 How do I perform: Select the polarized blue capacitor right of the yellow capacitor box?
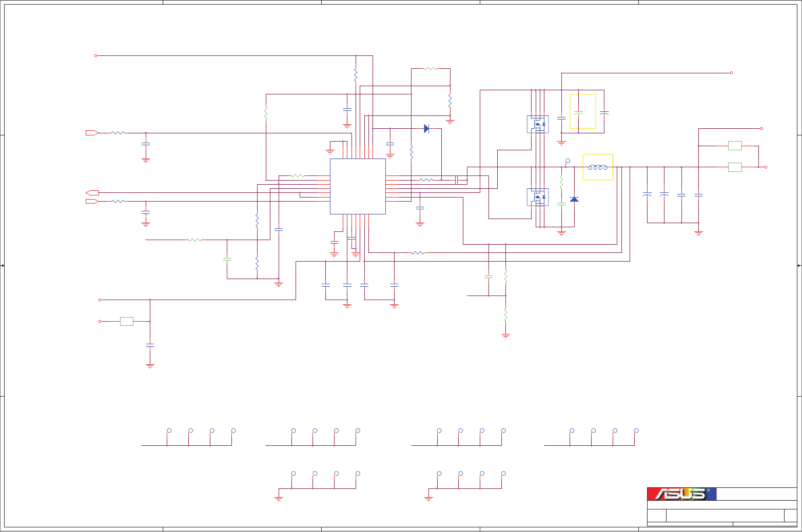(604, 112)
